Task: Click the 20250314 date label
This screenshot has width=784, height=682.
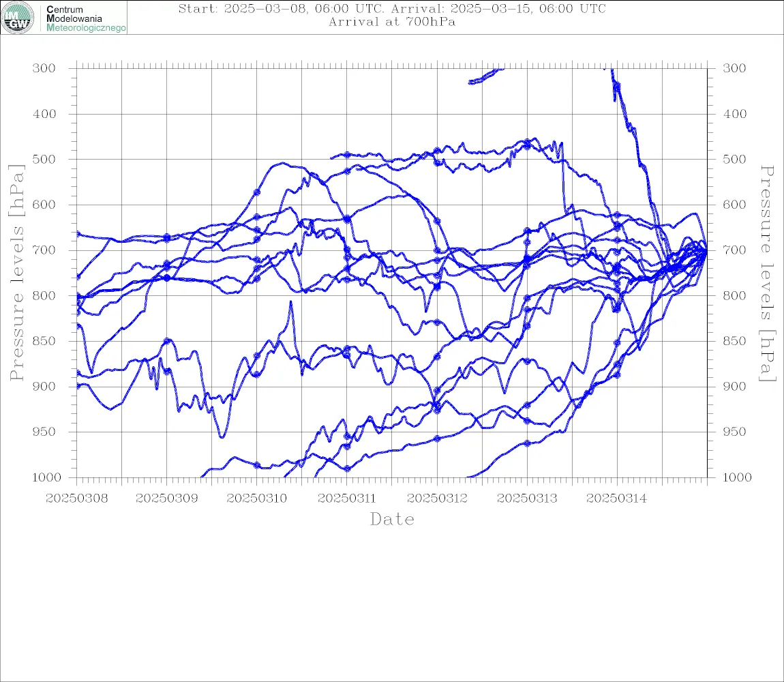Action: coord(616,499)
